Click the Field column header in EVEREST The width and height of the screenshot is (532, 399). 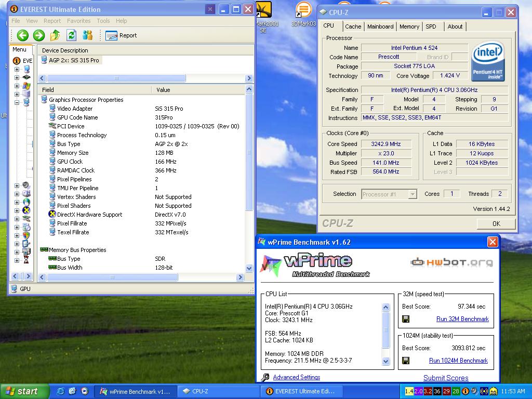(95, 89)
